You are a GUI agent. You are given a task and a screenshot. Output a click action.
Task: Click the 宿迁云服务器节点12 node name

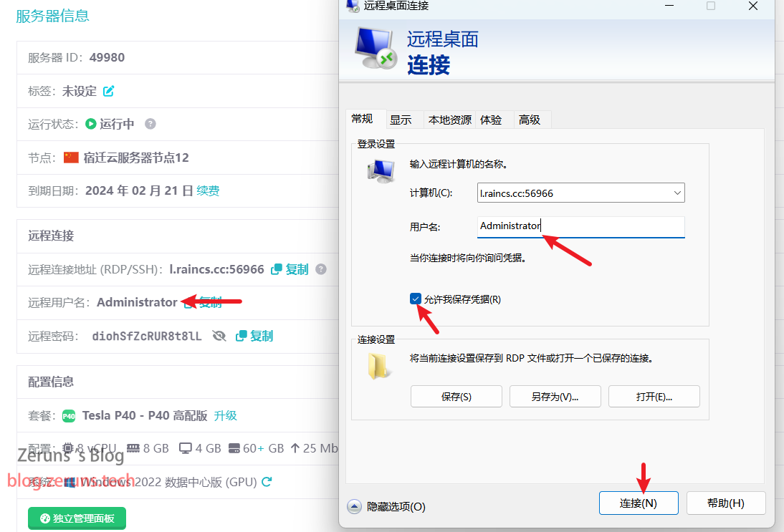point(136,158)
